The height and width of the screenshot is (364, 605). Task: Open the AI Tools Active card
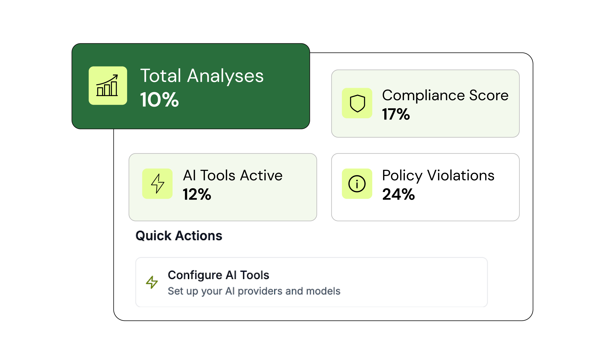(x=223, y=187)
